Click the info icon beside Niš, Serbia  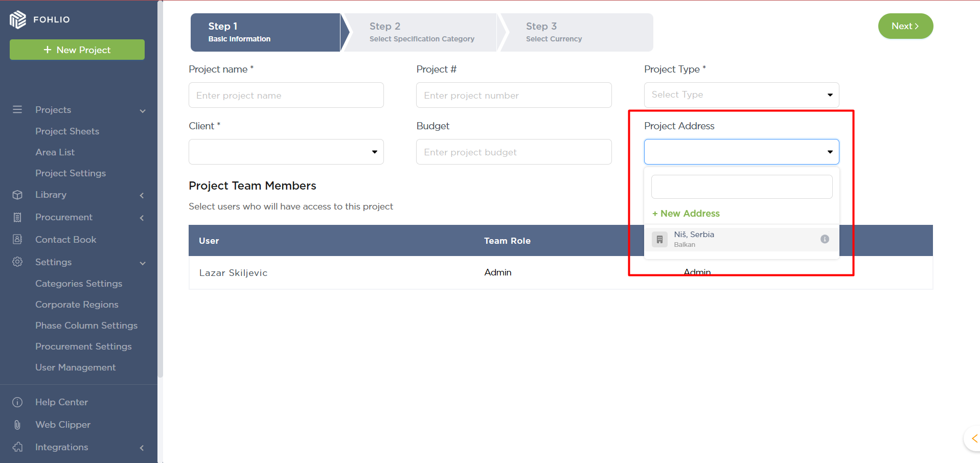pyautogui.click(x=824, y=239)
